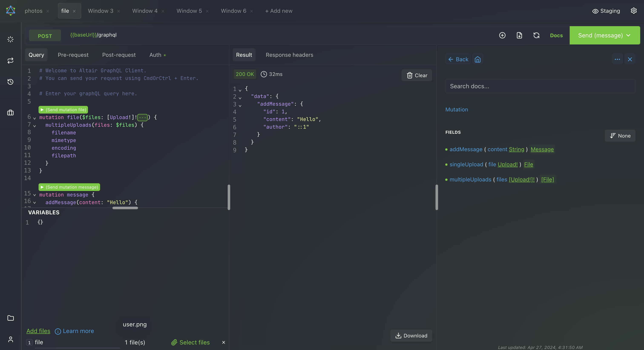
Task: Switch to the Pre-request tab
Action: click(x=73, y=54)
